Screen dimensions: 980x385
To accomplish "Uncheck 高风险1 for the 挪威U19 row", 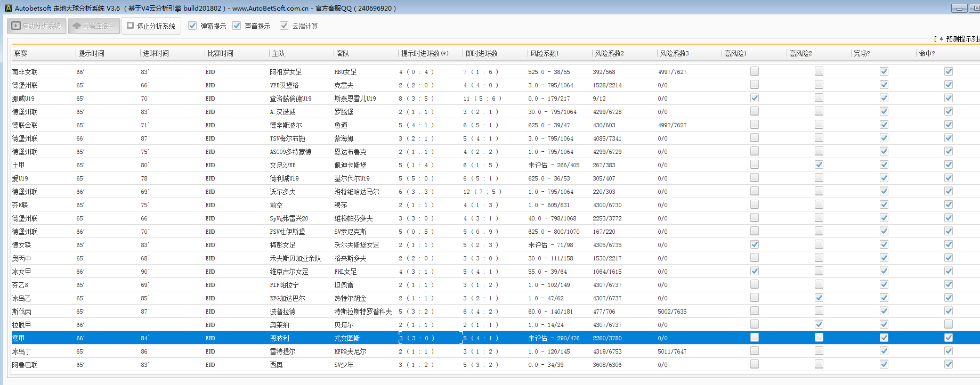I will click(x=754, y=98).
